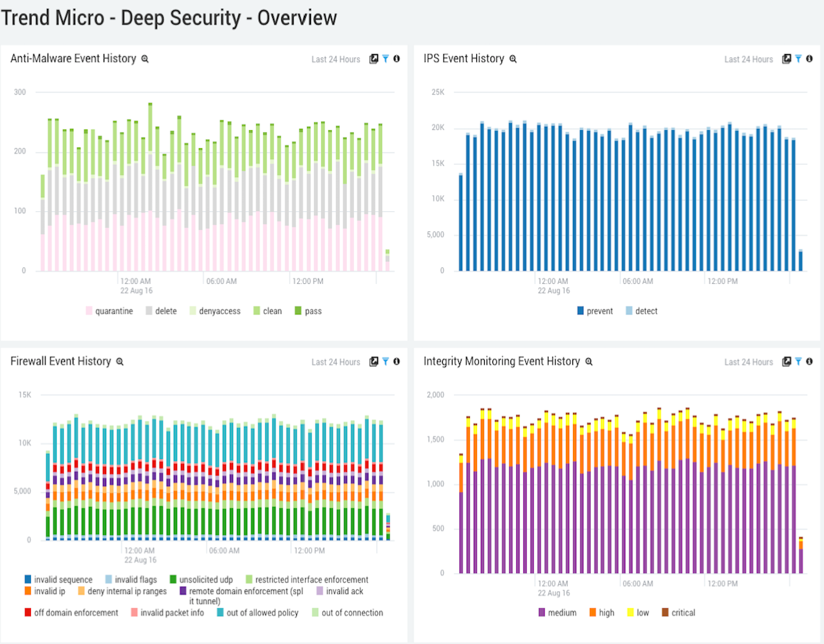
Task: Toggle the quarantine series in Anti-Malware legend
Action: click(109, 311)
